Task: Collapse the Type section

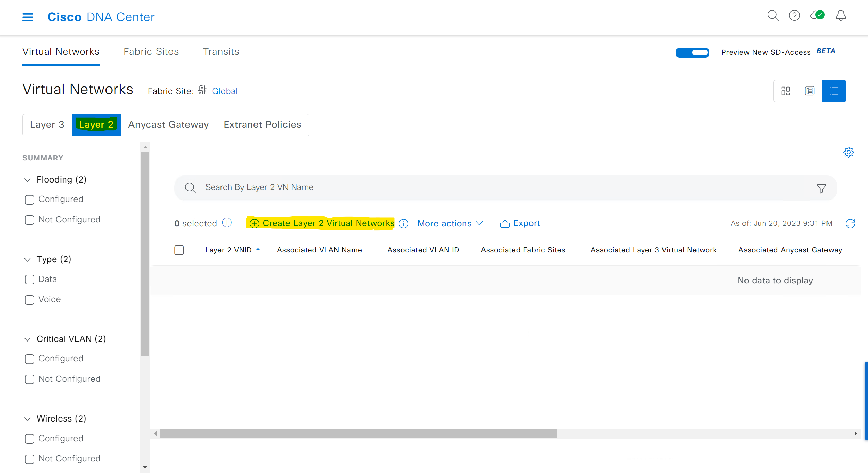Action: click(x=27, y=259)
